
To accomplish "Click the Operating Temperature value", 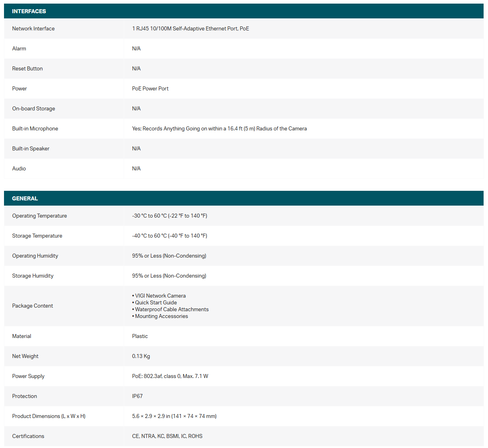I will [170, 216].
